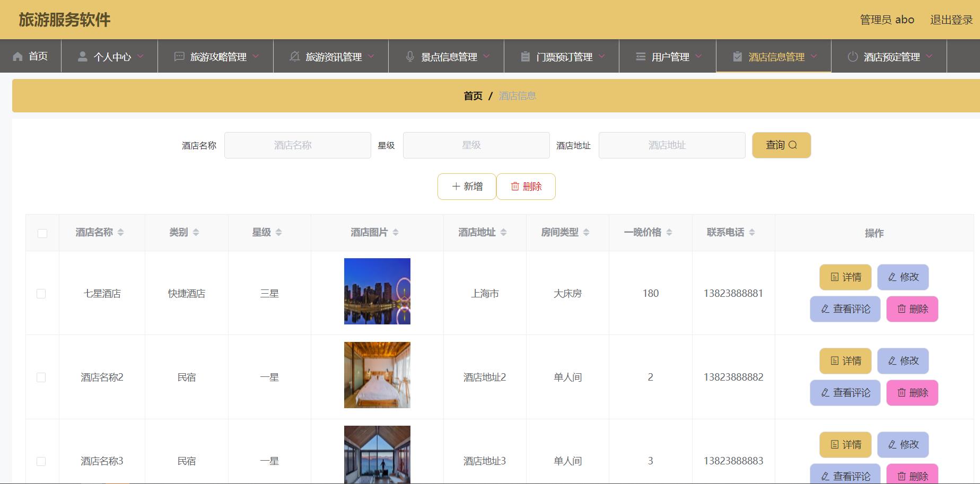
Task: Open the 个人中心 dropdown chevron
Action: [x=141, y=56]
